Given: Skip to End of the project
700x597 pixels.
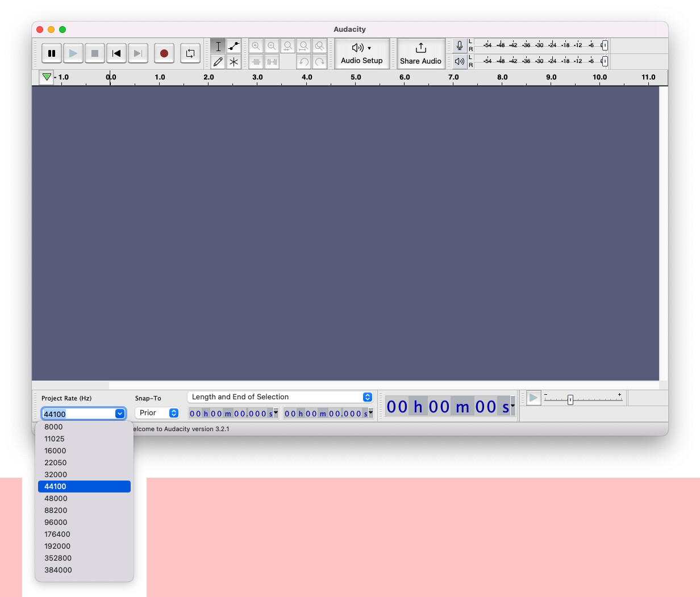Looking at the screenshot, I should pos(138,53).
